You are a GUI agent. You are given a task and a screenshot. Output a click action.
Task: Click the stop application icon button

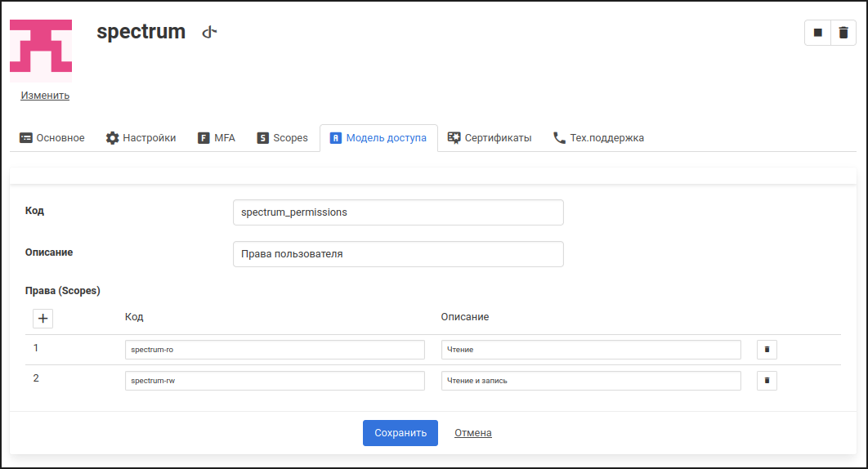pyautogui.click(x=817, y=33)
